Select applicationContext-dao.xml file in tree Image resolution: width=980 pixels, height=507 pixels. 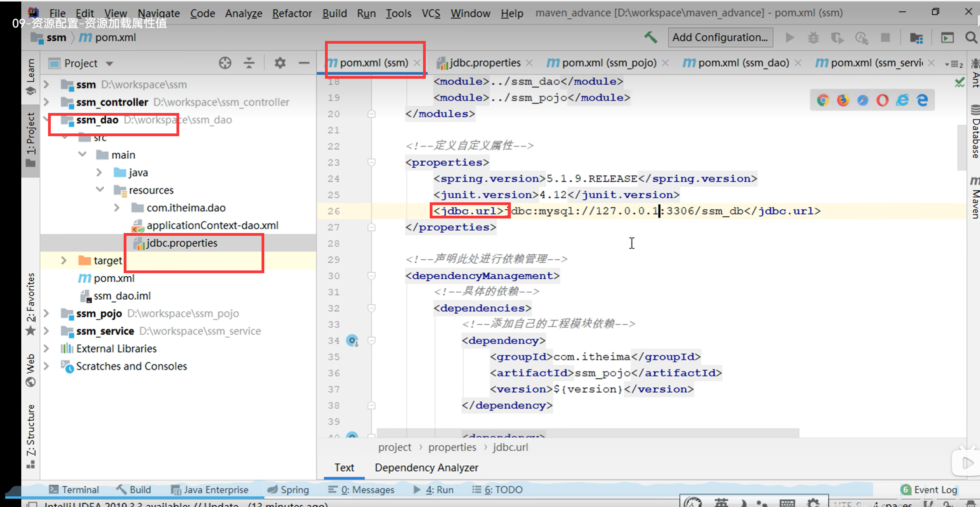[212, 226]
